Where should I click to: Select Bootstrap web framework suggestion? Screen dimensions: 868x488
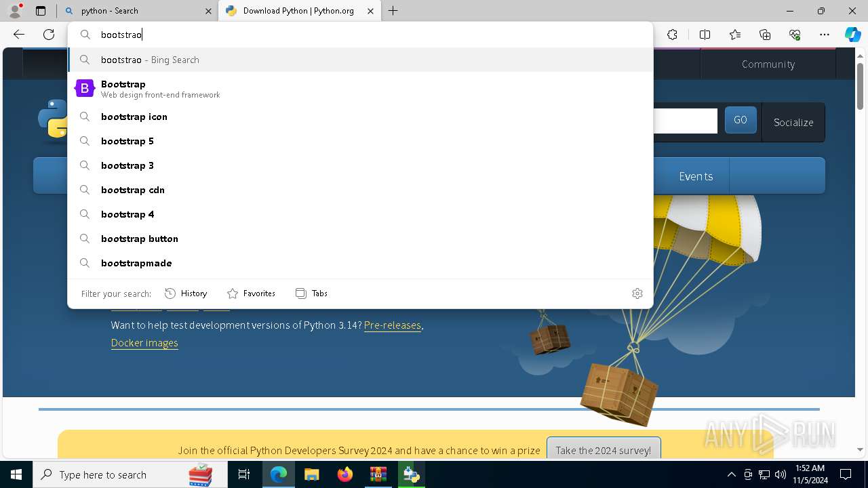[x=361, y=89]
